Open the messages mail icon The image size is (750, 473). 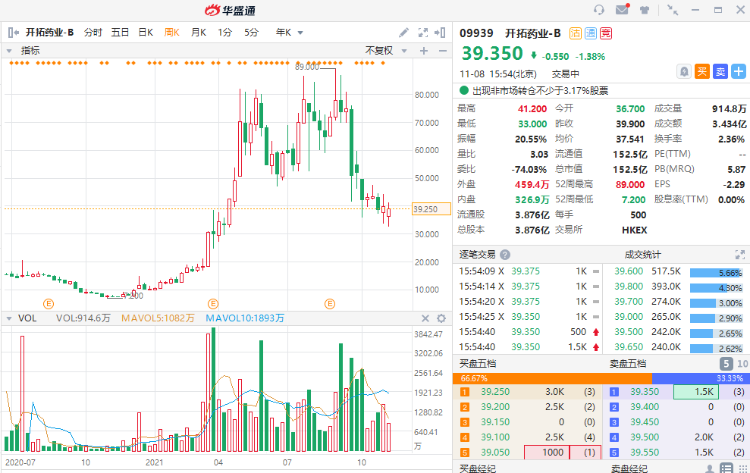click(622, 9)
